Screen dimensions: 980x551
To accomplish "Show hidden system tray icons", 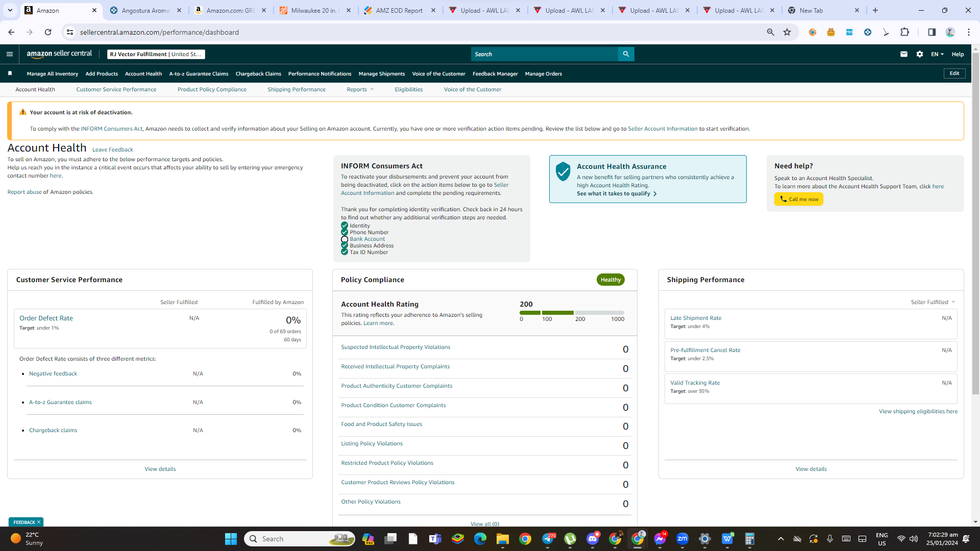I will pyautogui.click(x=780, y=539).
